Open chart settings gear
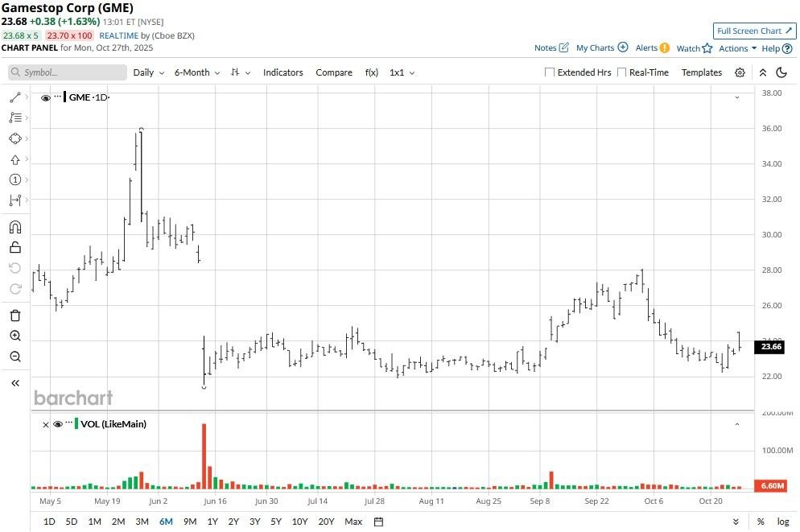 click(740, 72)
